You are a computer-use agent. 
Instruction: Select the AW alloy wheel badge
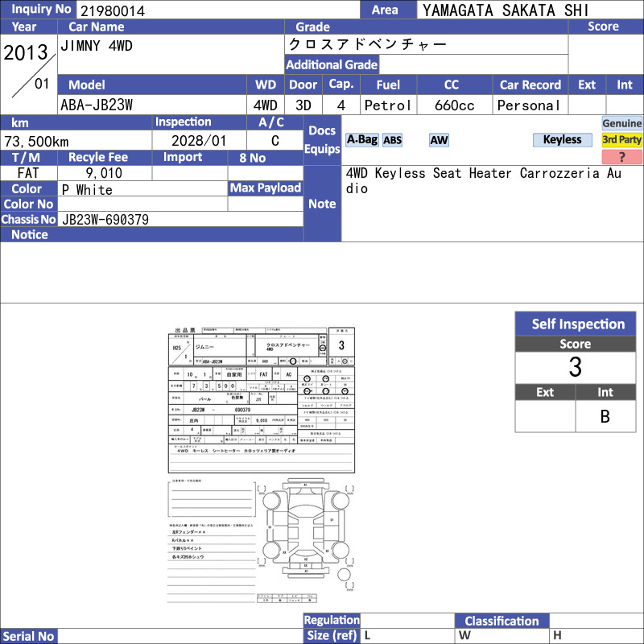pos(439,140)
